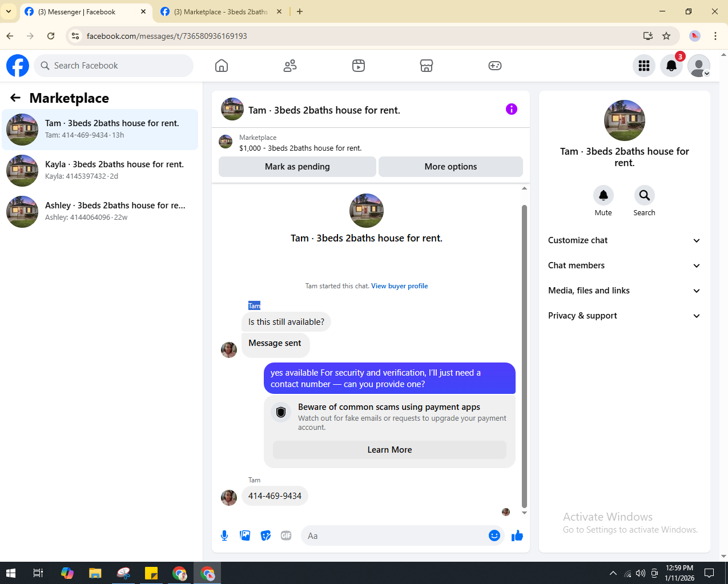Viewport: 728px width, 584px height.
Task: Open Chrome's three-dot menu
Action: click(715, 36)
